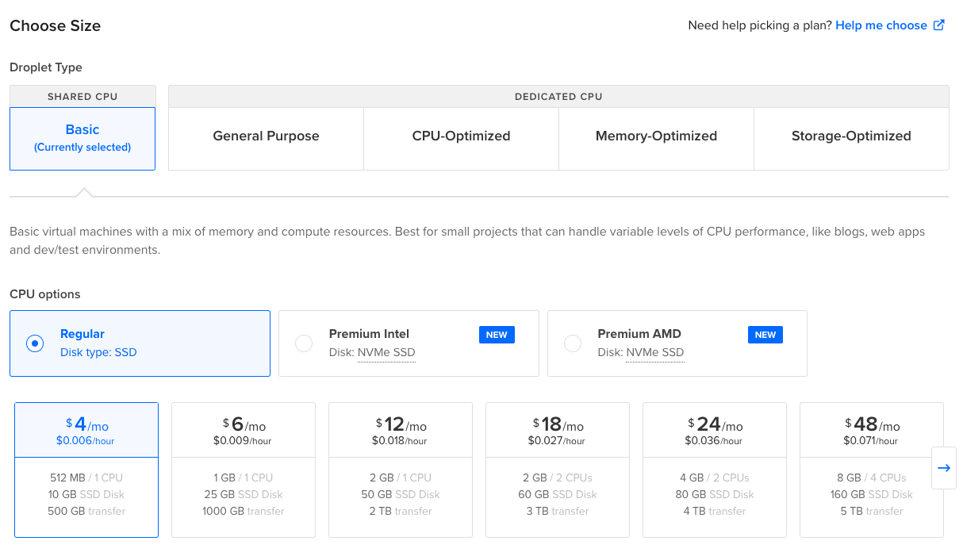The image size is (963, 560).
Task: Select the Regular SSD radio button
Action: pos(35,343)
